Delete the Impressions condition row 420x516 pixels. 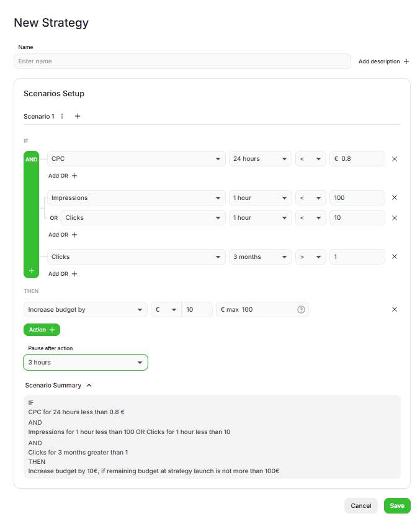pyautogui.click(x=395, y=198)
